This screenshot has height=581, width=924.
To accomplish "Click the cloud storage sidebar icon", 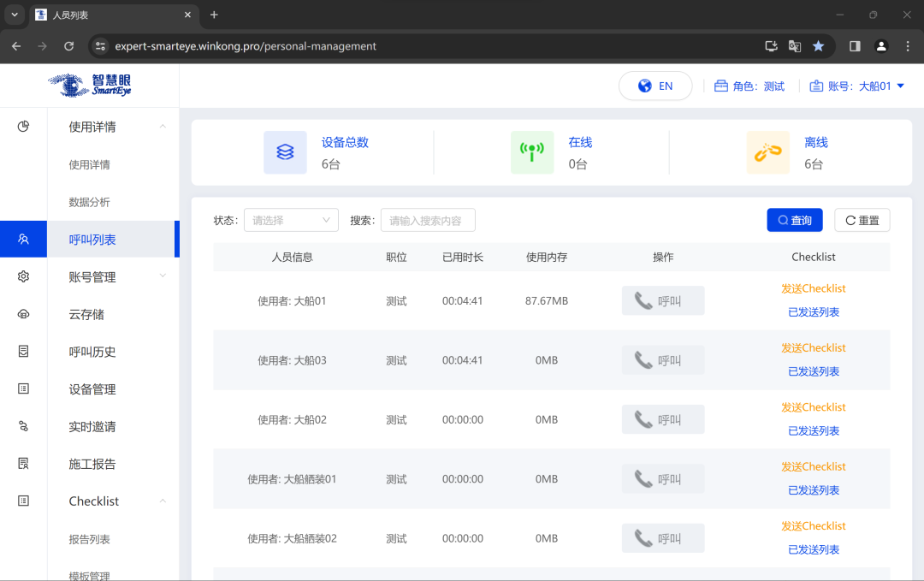I will click(23, 314).
